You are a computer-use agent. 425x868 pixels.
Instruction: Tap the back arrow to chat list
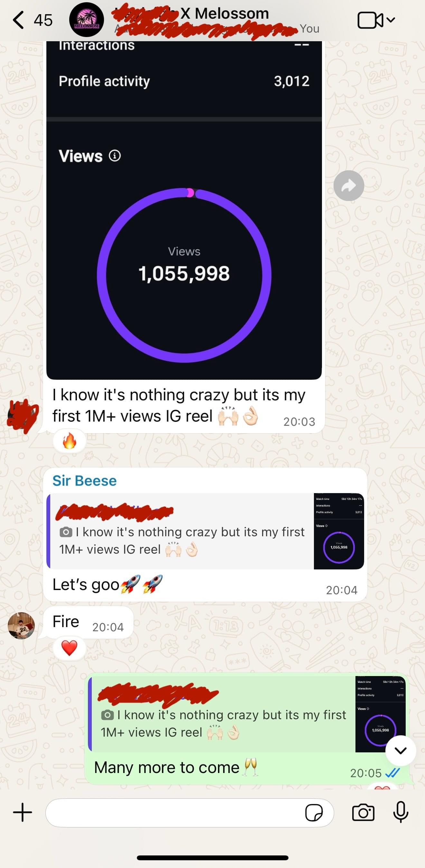click(x=19, y=20)
